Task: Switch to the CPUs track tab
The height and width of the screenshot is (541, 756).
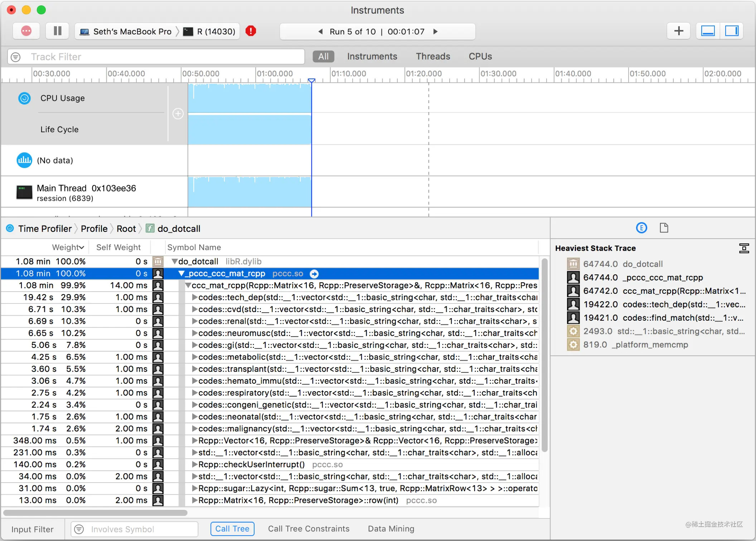Action: coord(480,57)
